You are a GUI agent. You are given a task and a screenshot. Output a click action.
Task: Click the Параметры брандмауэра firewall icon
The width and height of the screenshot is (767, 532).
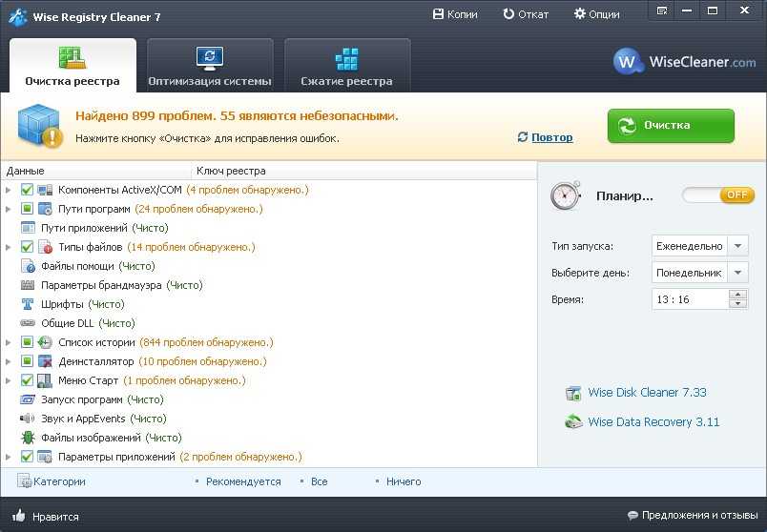coord(28,285)
